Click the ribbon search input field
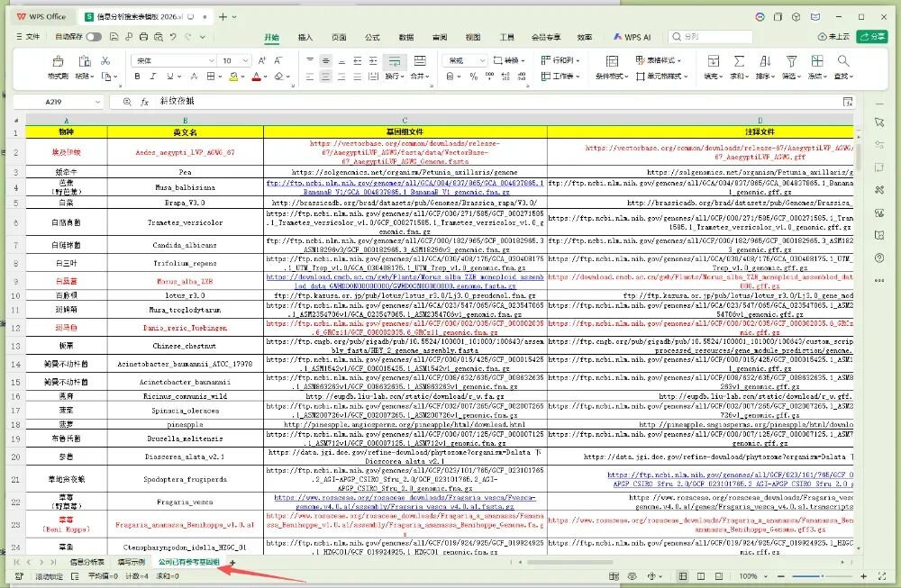The height and width of the screenshot is (588, 901). coord(711,37)
